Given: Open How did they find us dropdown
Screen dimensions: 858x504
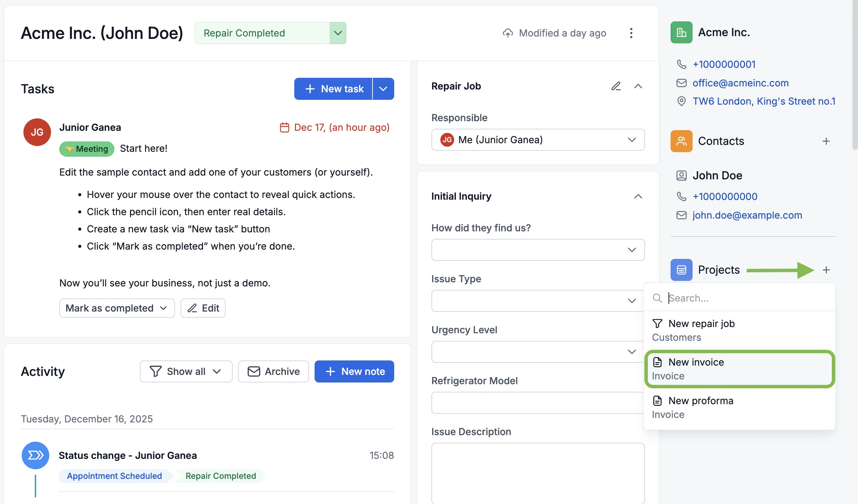Looking at the screenshot, I should click(x=538, y=250).
